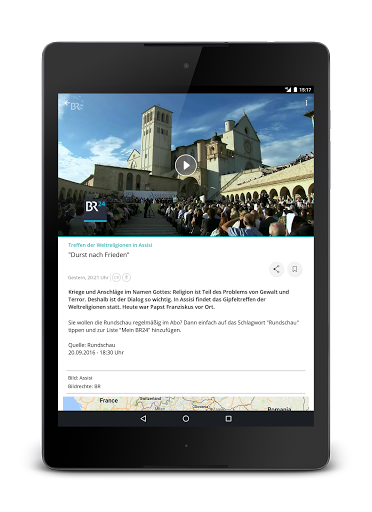Open the map preview showing France
372x512 pixels.
pyautogui.click(x=186, y=404)
